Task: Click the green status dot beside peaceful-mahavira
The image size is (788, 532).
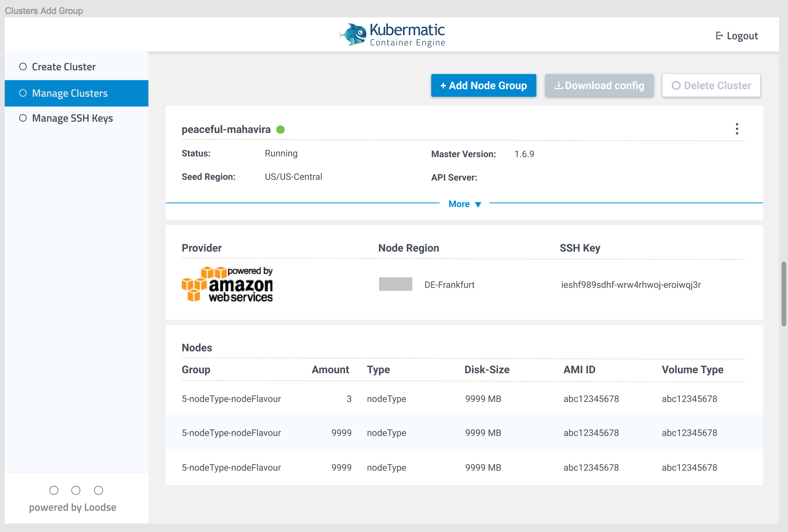Action: coord(281,129)
